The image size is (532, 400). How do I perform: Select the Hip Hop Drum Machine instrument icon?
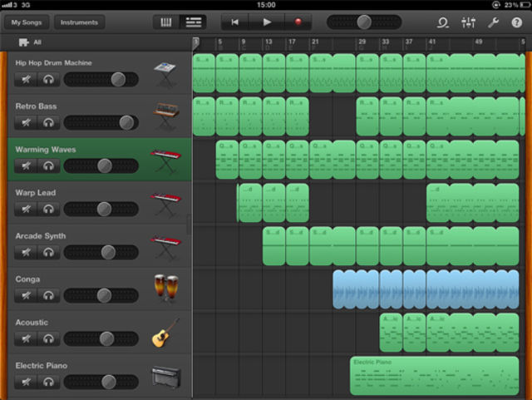[165, 74]
